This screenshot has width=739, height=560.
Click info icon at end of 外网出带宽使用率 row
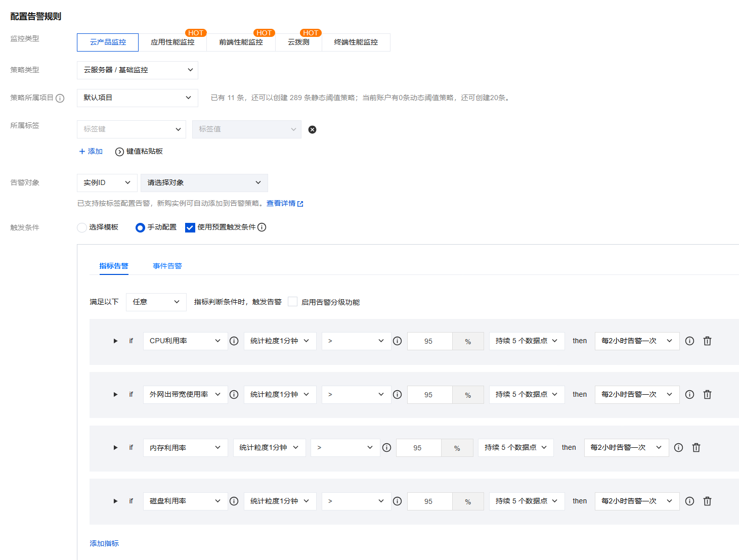tap(689, 395)
